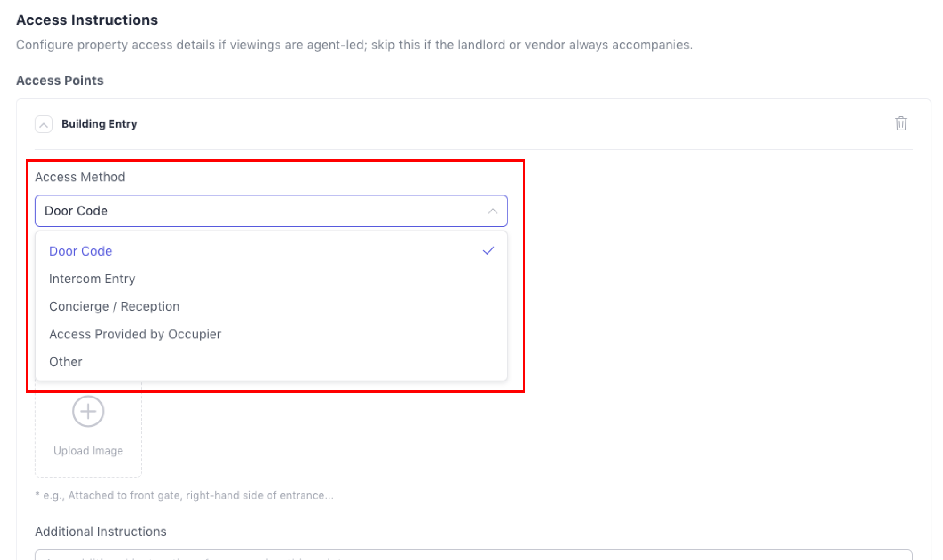Click the Access Method label

[x=80, y=177]
